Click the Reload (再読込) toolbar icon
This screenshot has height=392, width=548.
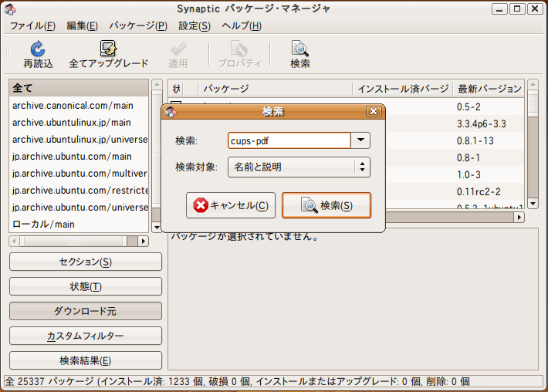coord(38,49)
